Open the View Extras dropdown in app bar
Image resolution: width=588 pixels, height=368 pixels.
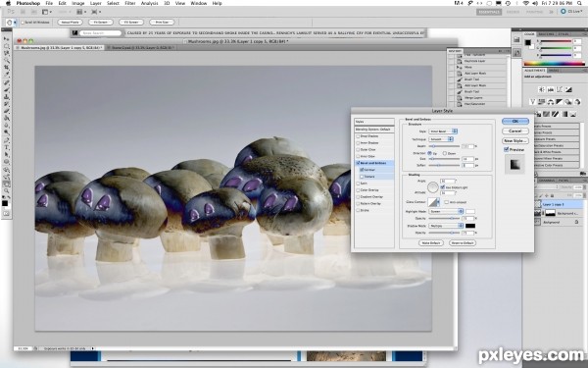point(46,12)
